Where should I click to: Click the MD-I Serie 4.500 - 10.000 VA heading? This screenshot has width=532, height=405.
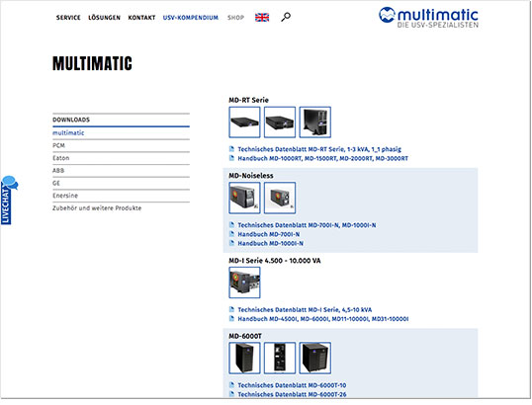[x=275, y=261]
